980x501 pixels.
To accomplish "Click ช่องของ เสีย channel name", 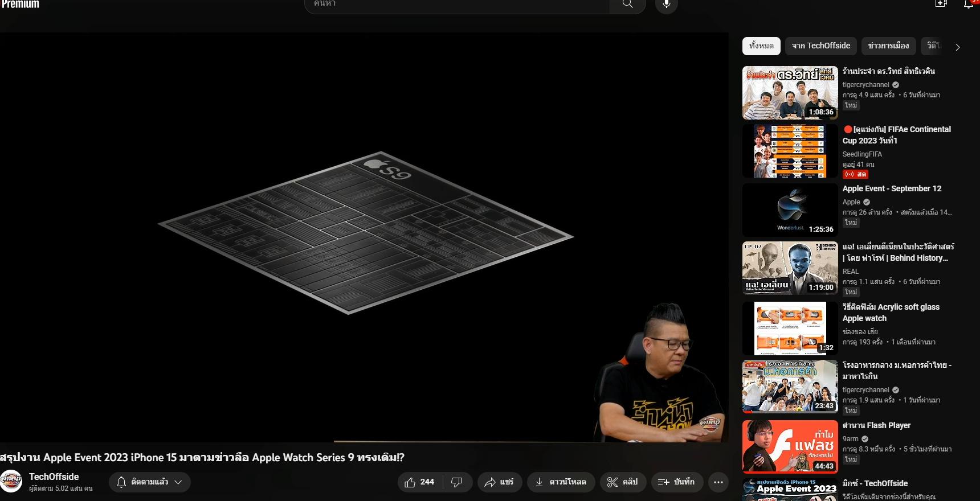I will click(860, 332).
